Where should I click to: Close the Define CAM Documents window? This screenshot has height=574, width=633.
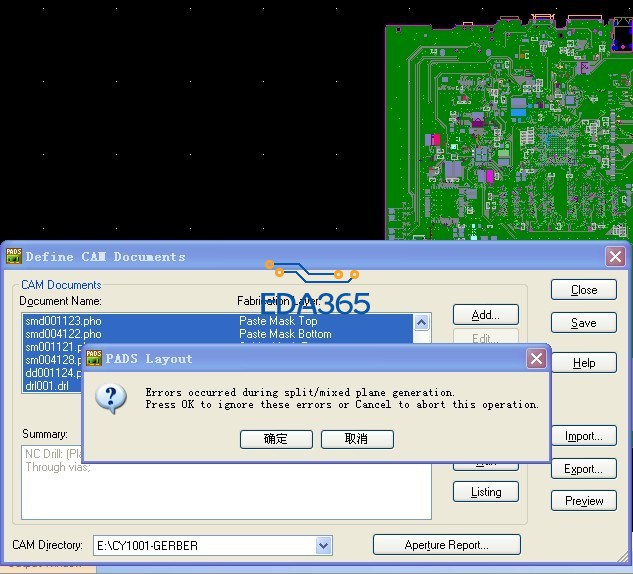point(615,256)
